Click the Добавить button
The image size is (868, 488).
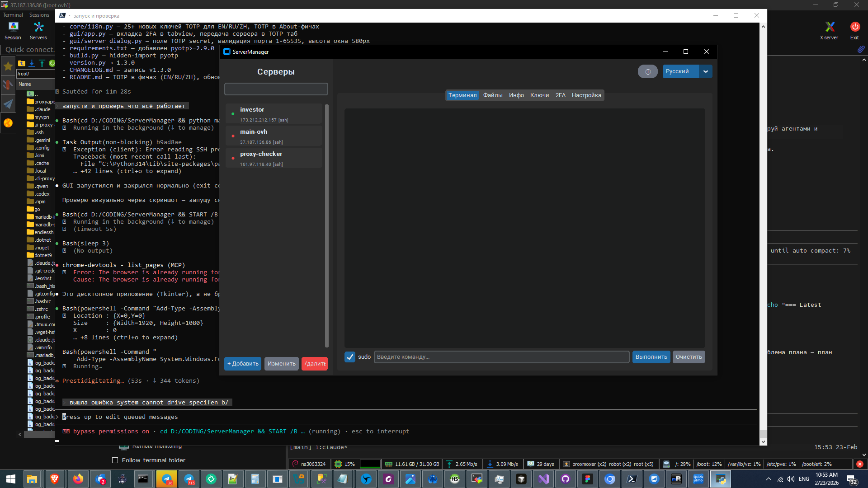pos(243,364)
